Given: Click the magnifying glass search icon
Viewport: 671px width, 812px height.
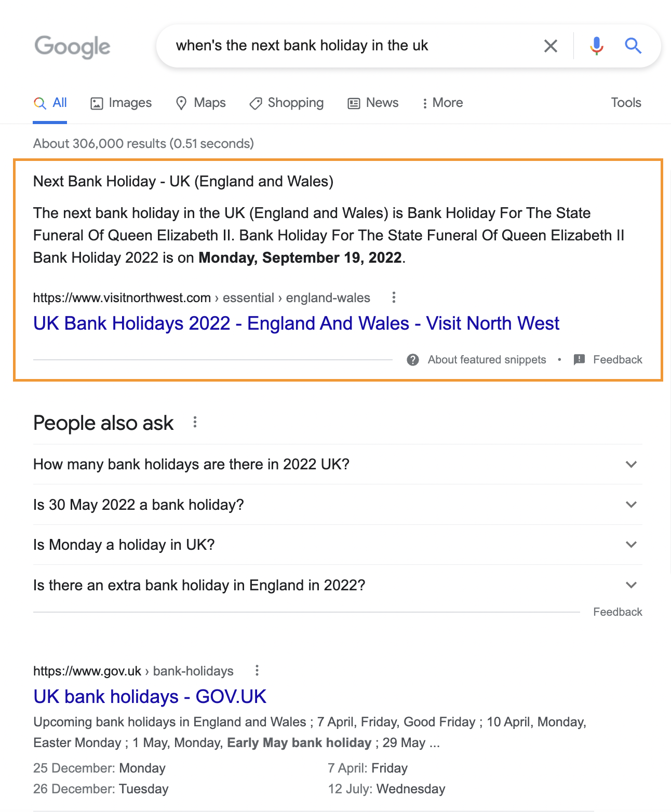Looking at the screenshot, I should pyautogui.click(x=633, y=46).
